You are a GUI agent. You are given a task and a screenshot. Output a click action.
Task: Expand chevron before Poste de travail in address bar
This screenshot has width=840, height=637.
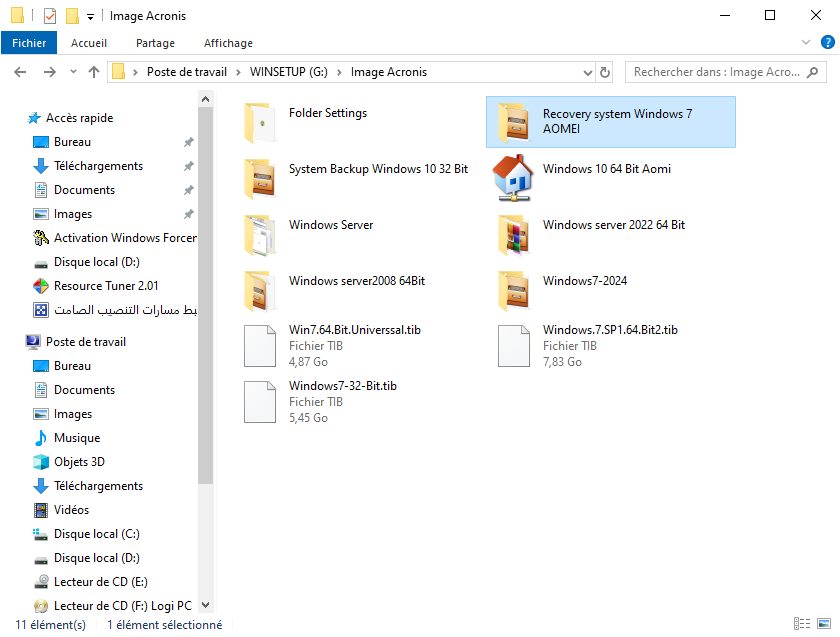click(x=136, y=72)
